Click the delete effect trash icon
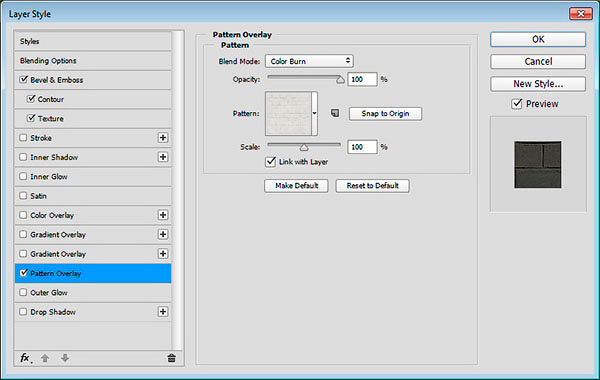Viewport: 600px width, 380px height. (x=171, y=358)
